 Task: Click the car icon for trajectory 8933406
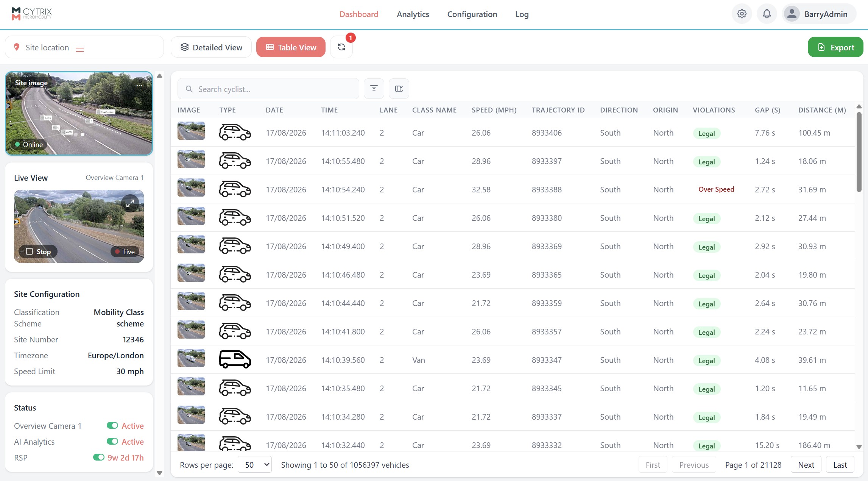click(235, 133)
